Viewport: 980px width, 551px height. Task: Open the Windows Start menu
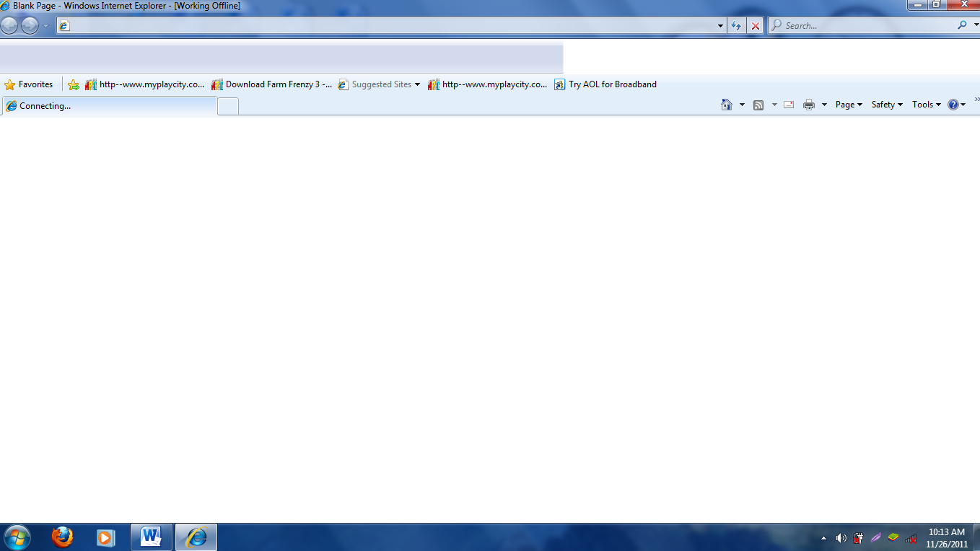[17, 537]
